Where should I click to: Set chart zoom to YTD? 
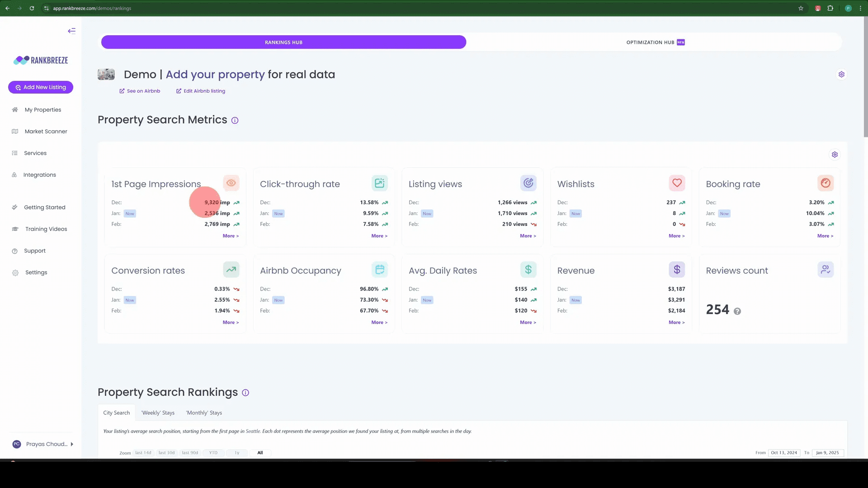tap(213, 453)
